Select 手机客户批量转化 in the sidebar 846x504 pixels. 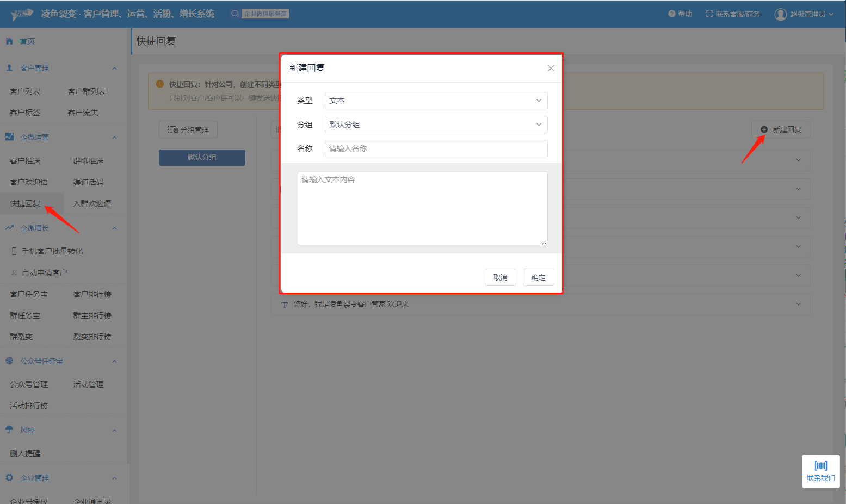[52, 251]
